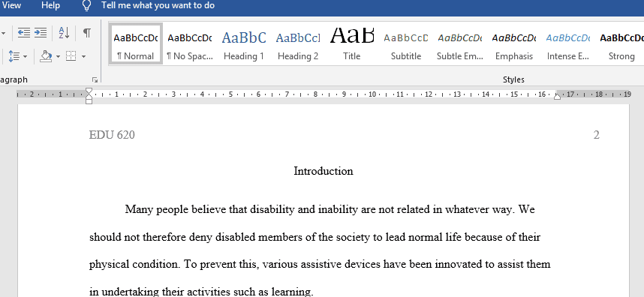Apply the Emphasis style
644x297 pixels.
pyautogui.click(x=514, y=44)
